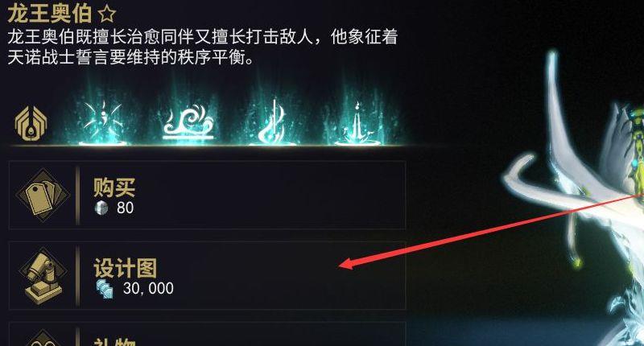Viewport: 644px width, 346px height.
Task: Select the second ability swirling cloud icon
Action: click(188, 122)
